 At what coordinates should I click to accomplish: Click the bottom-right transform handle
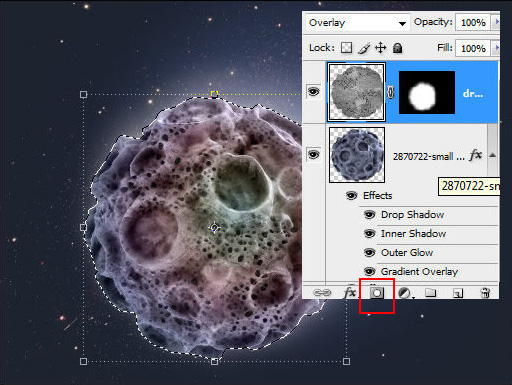coord(346,361)
